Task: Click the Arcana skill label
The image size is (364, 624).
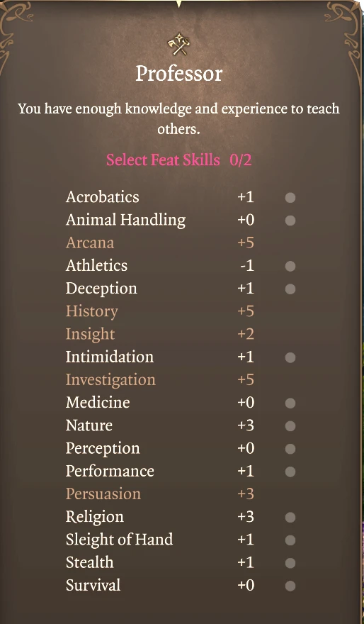Action: pyautogui.click(x=90, y=243)
